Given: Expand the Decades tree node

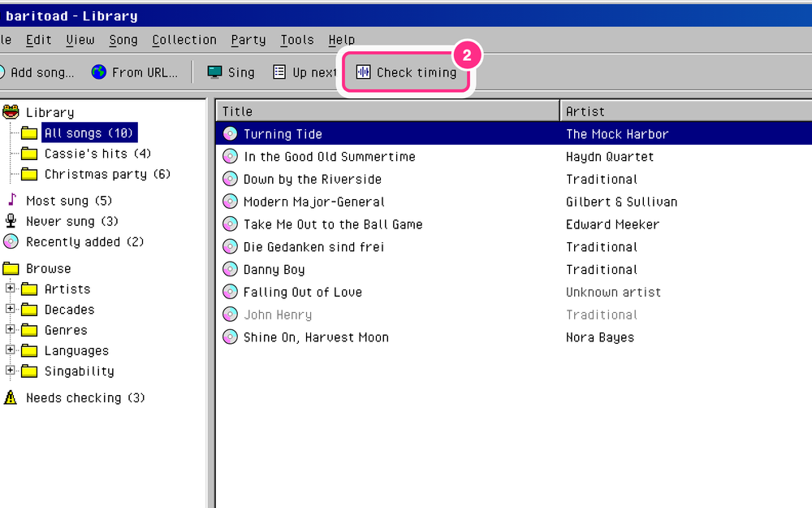Looking at the screenshot, I should pos(10,308).
